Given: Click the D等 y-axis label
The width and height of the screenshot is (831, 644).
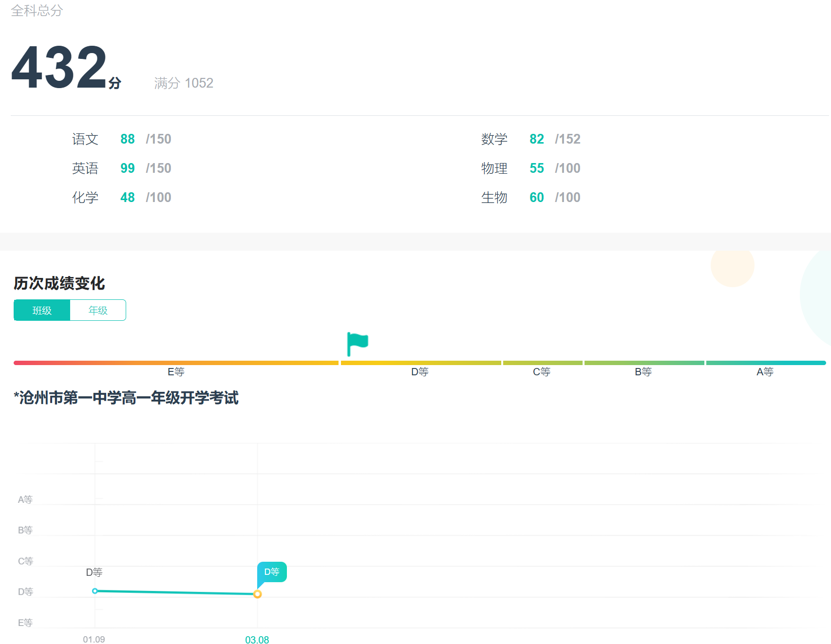Looking at the screenshot, I should (25, 592).
